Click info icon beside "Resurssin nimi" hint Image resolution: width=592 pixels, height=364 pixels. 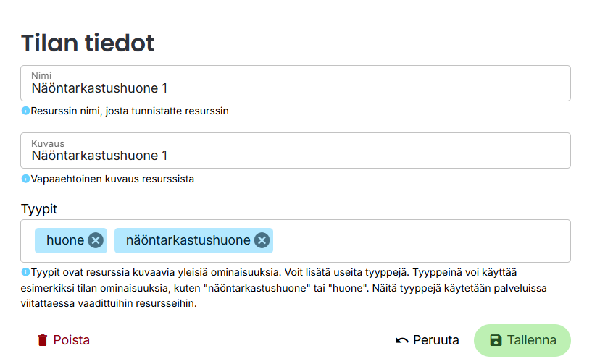(25, 111)
